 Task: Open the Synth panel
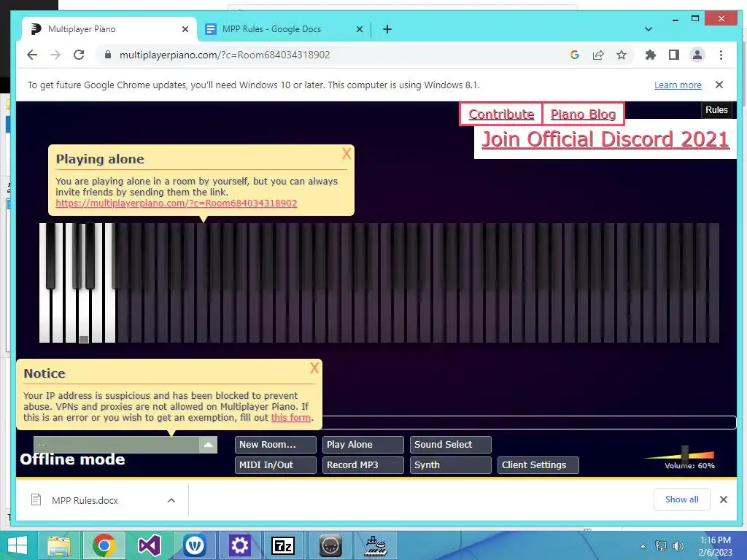pyautogui.click(x=451, y=464)
